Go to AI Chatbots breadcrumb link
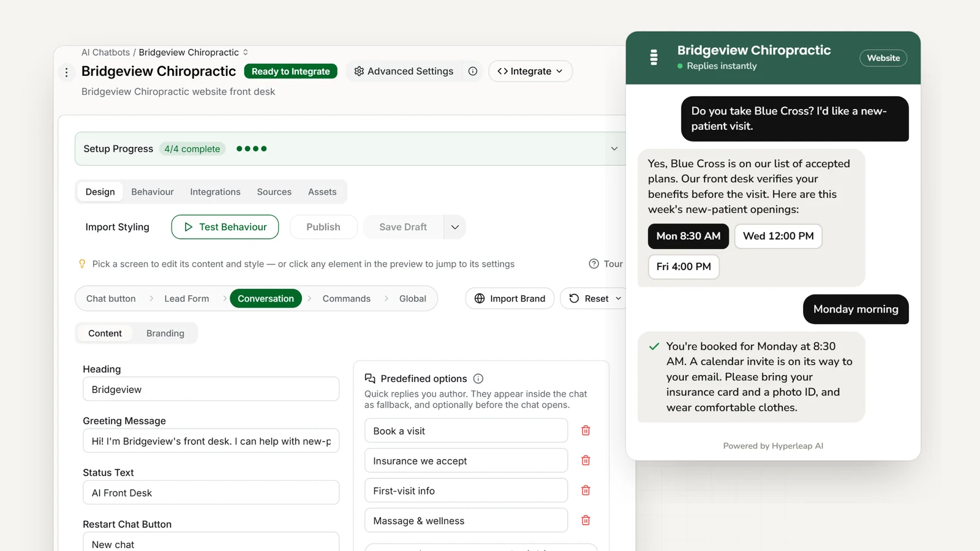 pos(105,52)
